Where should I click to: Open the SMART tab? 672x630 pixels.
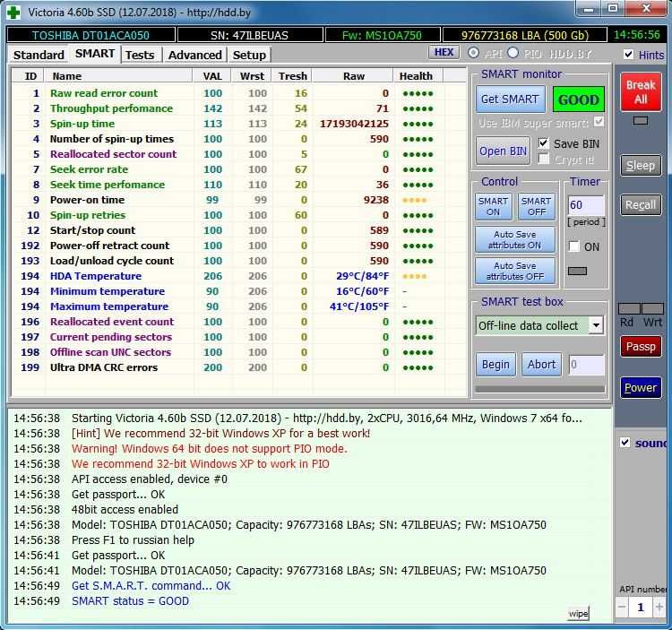pyautogui.click(x=95, y=54)
